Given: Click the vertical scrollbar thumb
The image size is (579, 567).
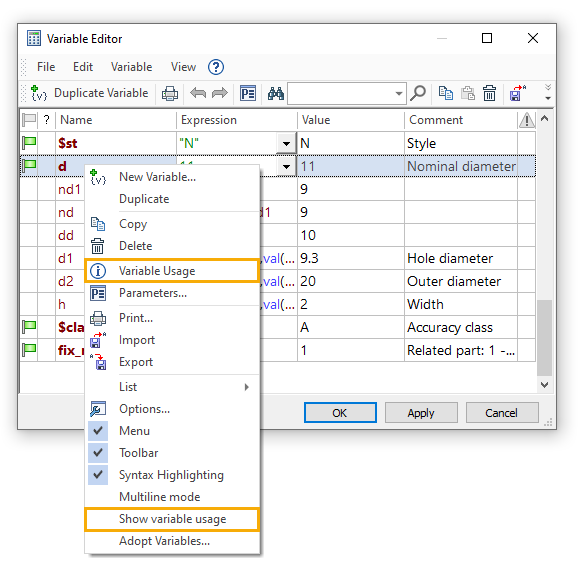Looking at the screenshot, I should (544, 338).
